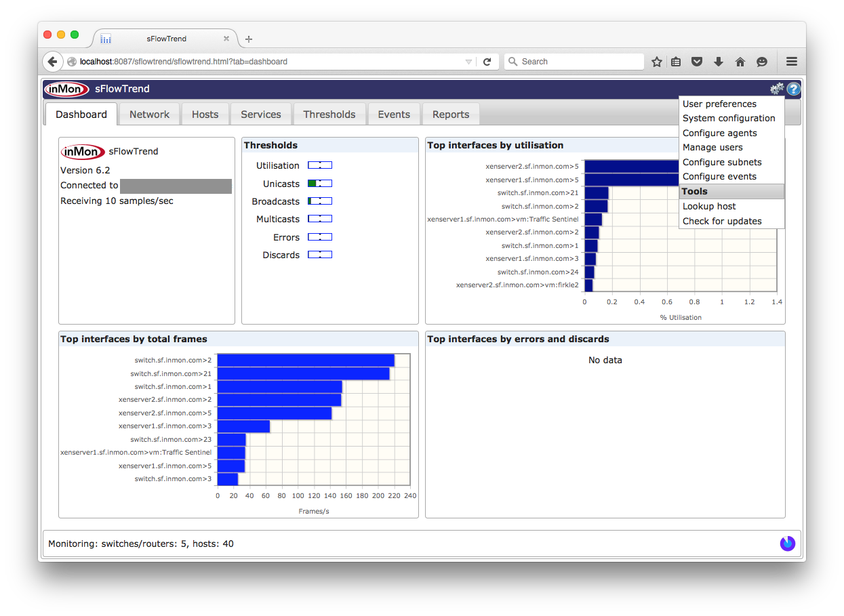Image resolution: width=844 pixels, height=616 pixels.
Task: Click the 'Version 6.2' text
Action: pos(85,170)
